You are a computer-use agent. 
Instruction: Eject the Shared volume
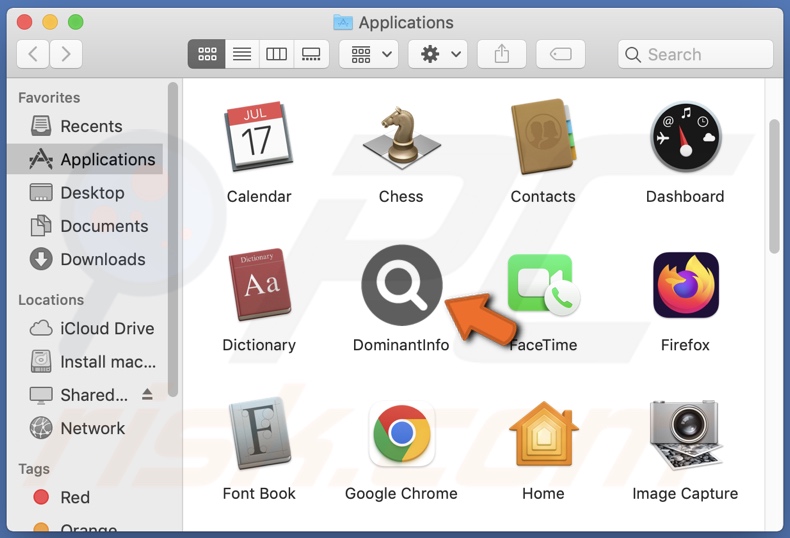click(147, 394)
